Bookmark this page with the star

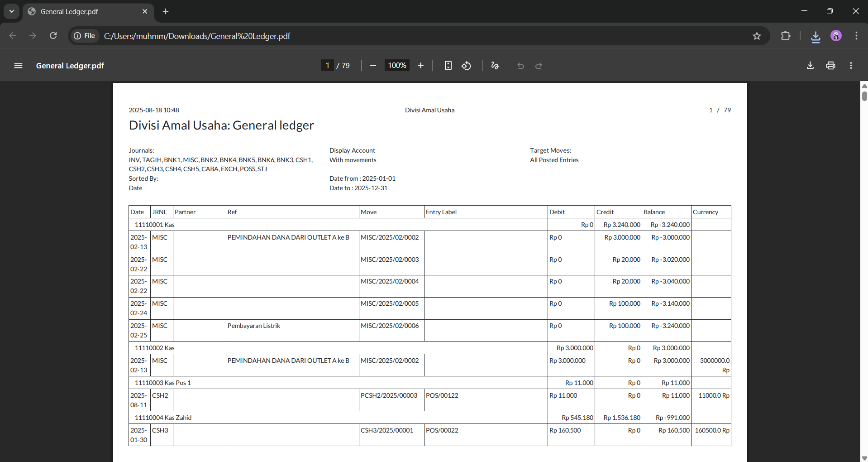pos(757,36)
